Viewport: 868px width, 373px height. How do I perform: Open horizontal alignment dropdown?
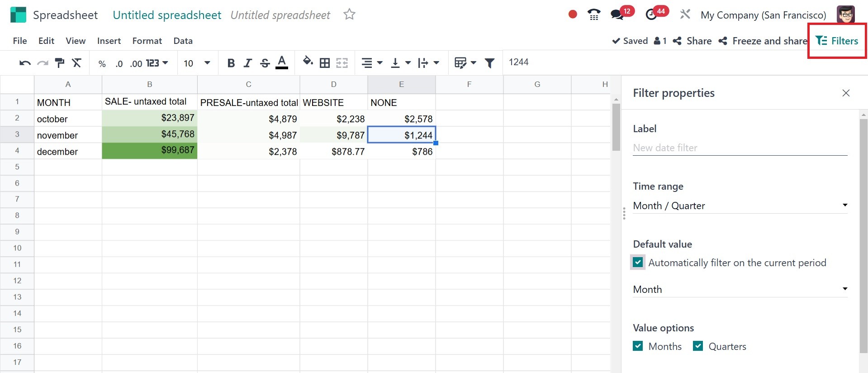[x=372, y=63]
